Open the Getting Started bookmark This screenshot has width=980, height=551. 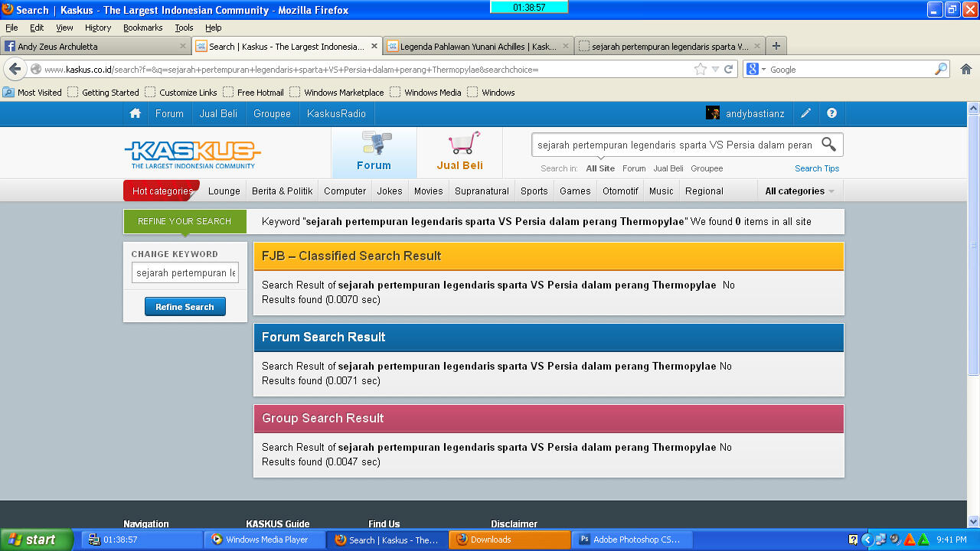(103, 93)
